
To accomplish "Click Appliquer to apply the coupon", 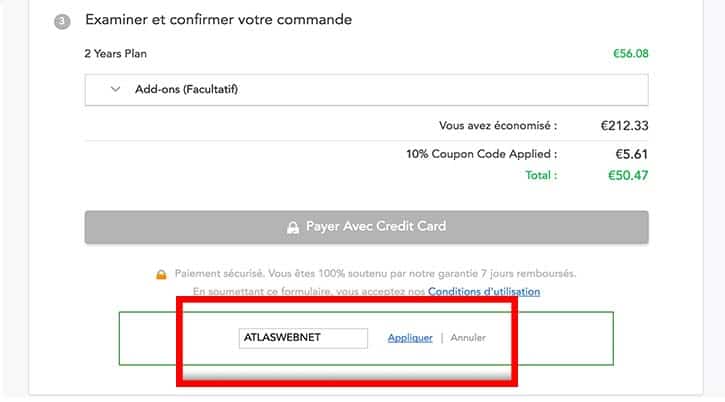I will [410, 338].
